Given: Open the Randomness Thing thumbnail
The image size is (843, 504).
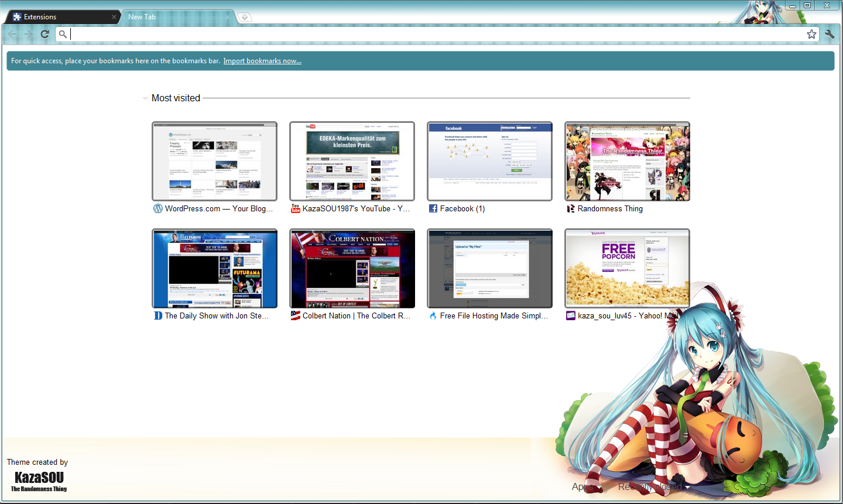Looking at the screenshot, I should [627, 161].
